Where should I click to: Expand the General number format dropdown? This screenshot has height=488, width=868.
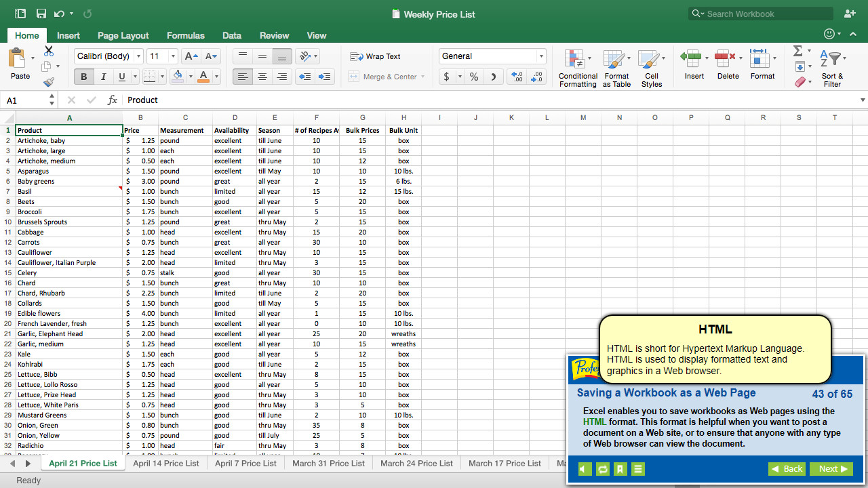click(x=541, y=56)
